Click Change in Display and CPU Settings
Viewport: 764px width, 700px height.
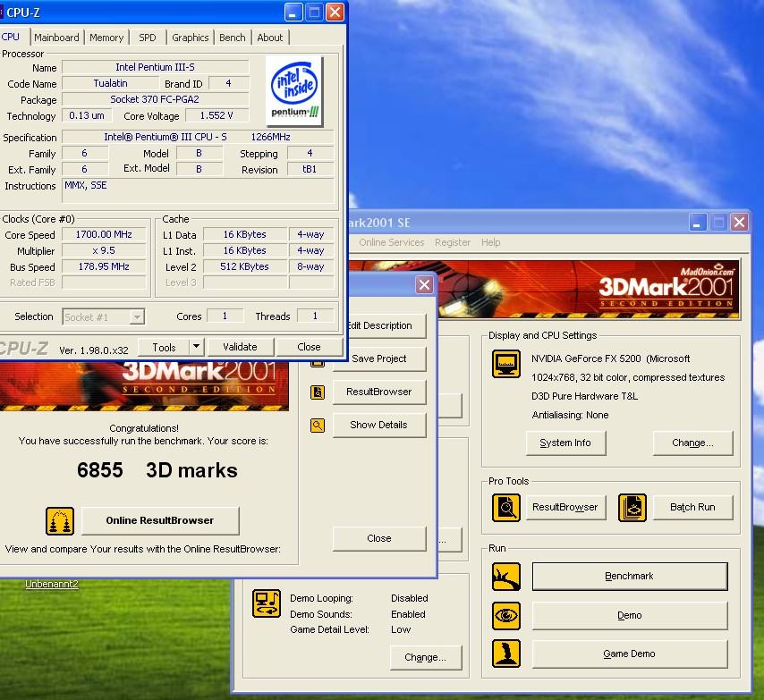pos(692,443)
